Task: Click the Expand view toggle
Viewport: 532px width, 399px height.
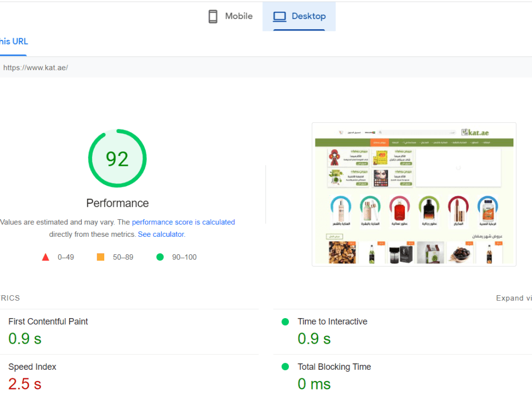Action: 514,298
